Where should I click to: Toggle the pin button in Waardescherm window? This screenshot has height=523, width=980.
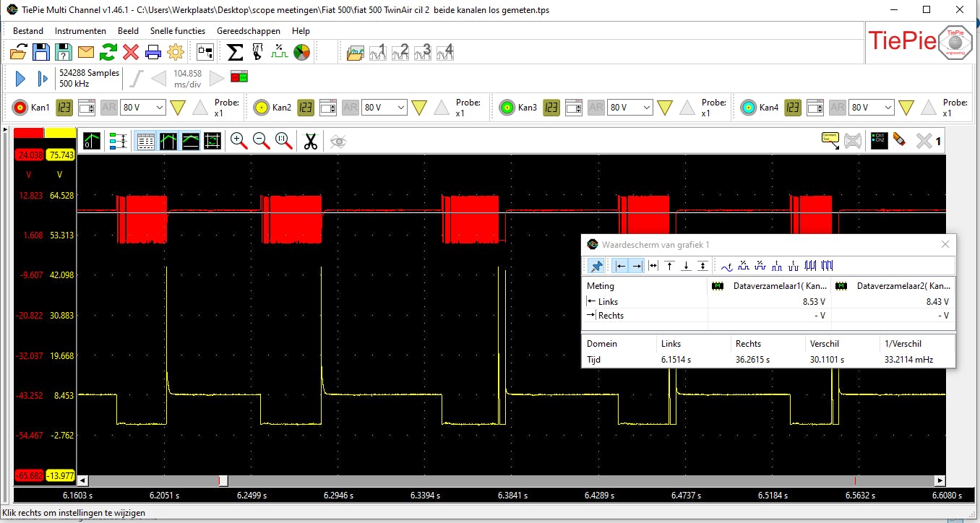pyautogui.click(x=596, y=266)
